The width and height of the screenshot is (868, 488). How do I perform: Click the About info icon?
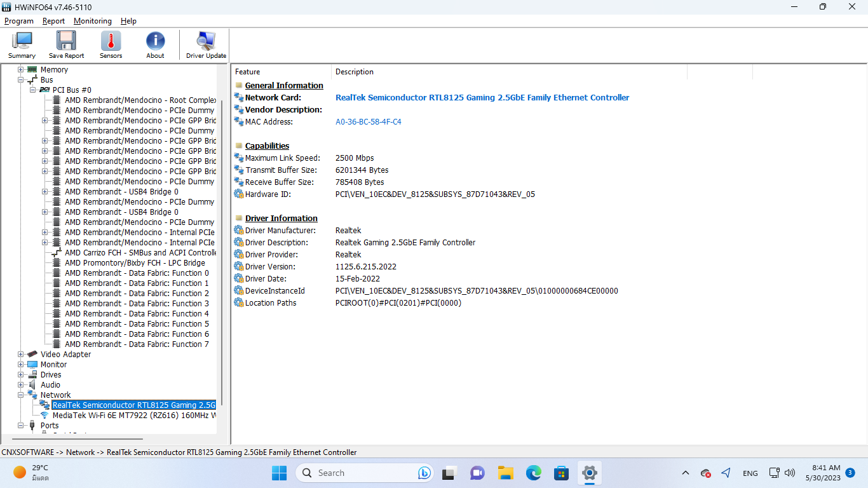tap(155, 41)
